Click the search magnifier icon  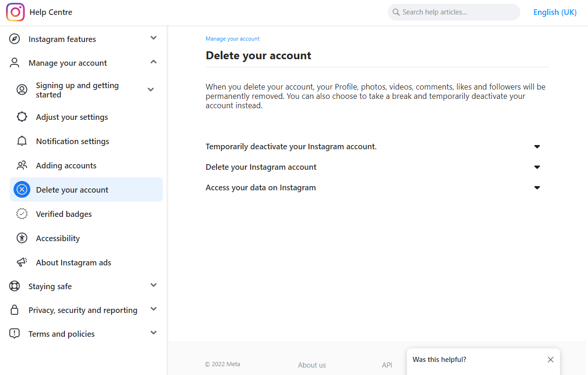[x=396, y=12]
